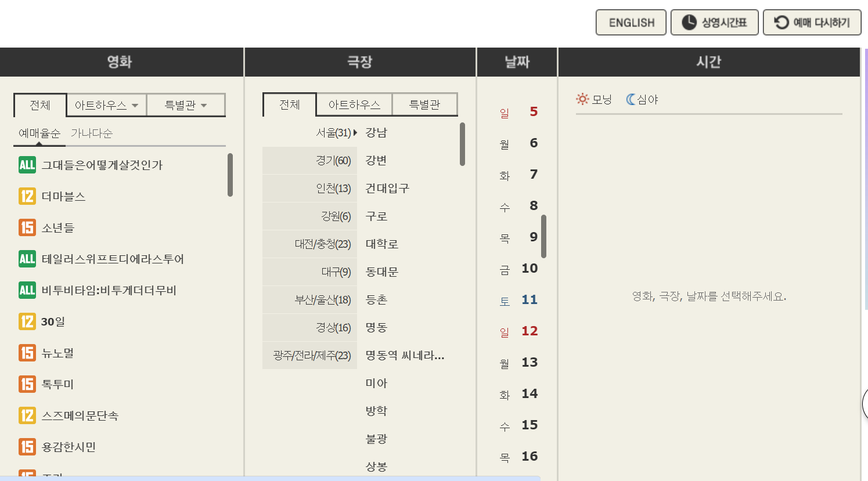This screenshot has height=481, width=868.
Task: Expand region 부산/울산(18)
Action: coord(310,299)
